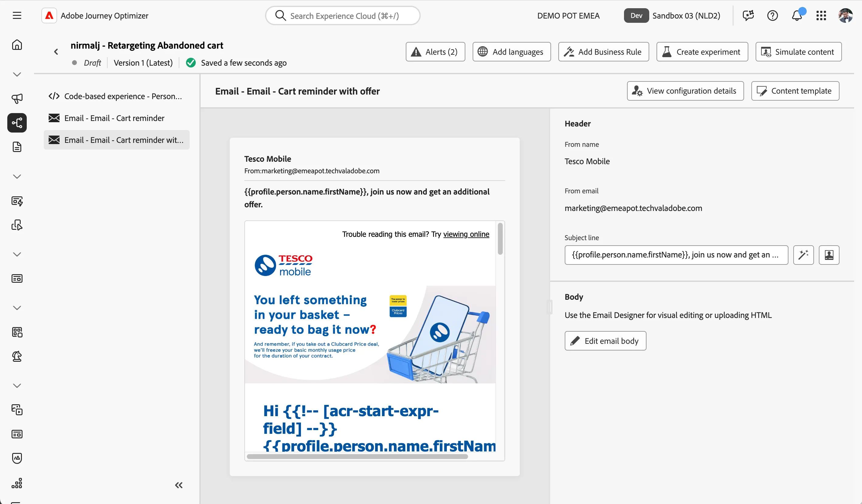
Task: Click Simulate content button
Action: coord(798,52)
